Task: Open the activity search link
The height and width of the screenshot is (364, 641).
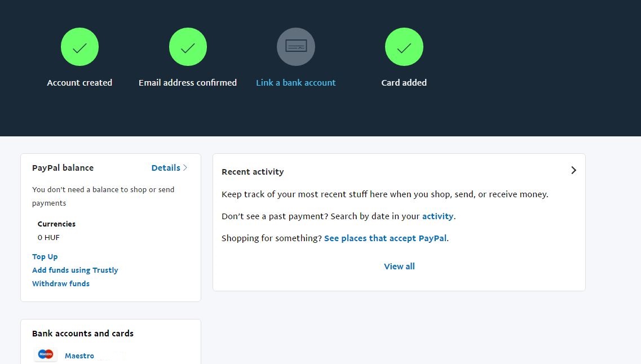Action: coord(437,216)
